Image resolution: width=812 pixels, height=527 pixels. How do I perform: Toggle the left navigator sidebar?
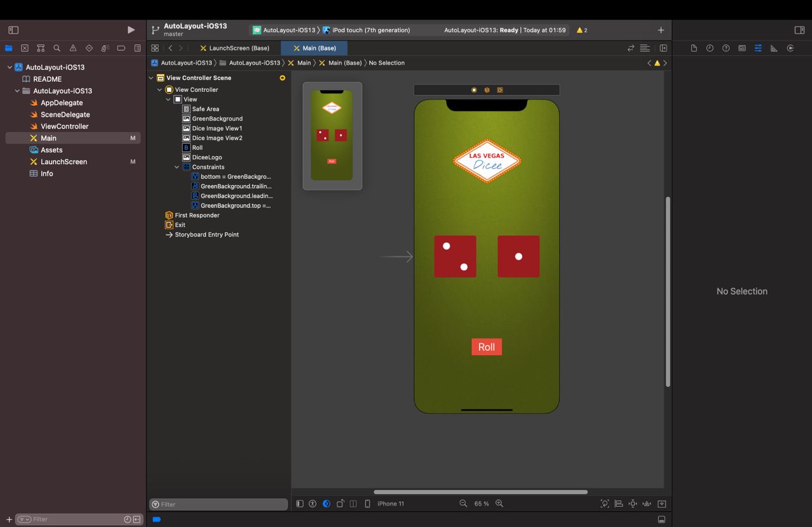13,30
